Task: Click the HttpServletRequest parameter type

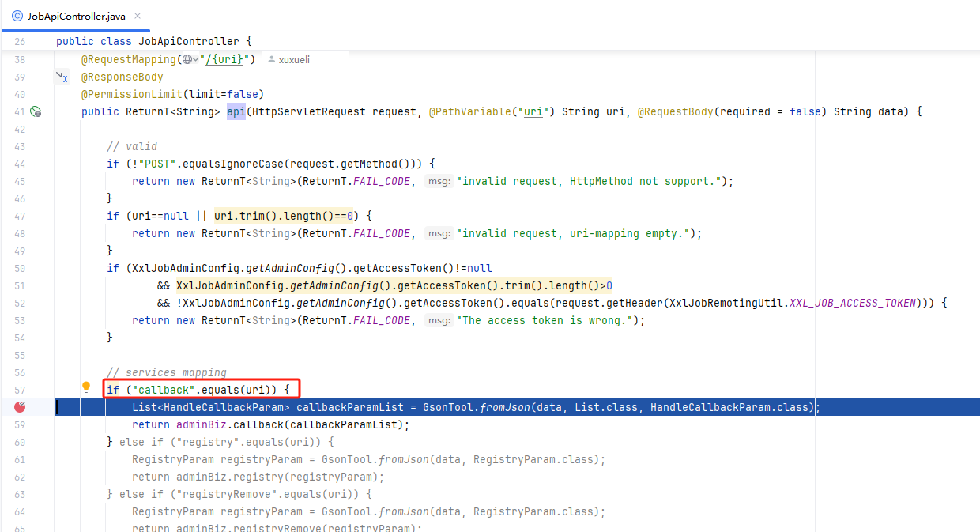Action: pyautogui.click(x=309, y=112)
